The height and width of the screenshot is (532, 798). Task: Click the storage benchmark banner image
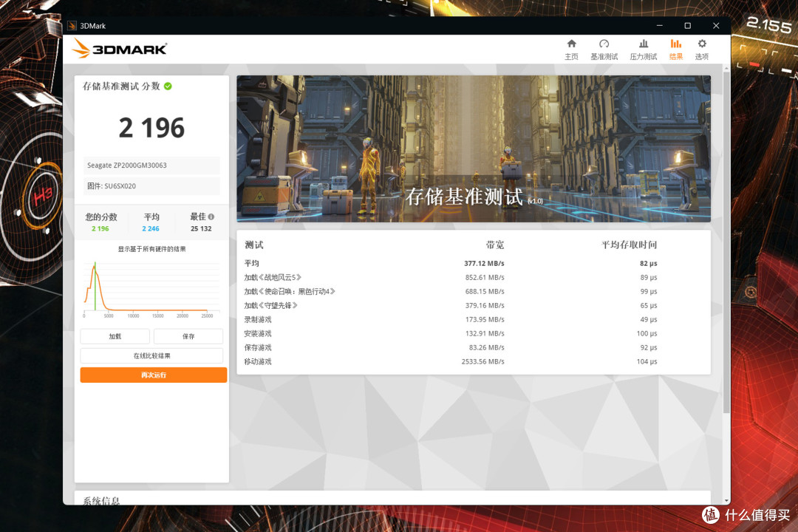474,149
